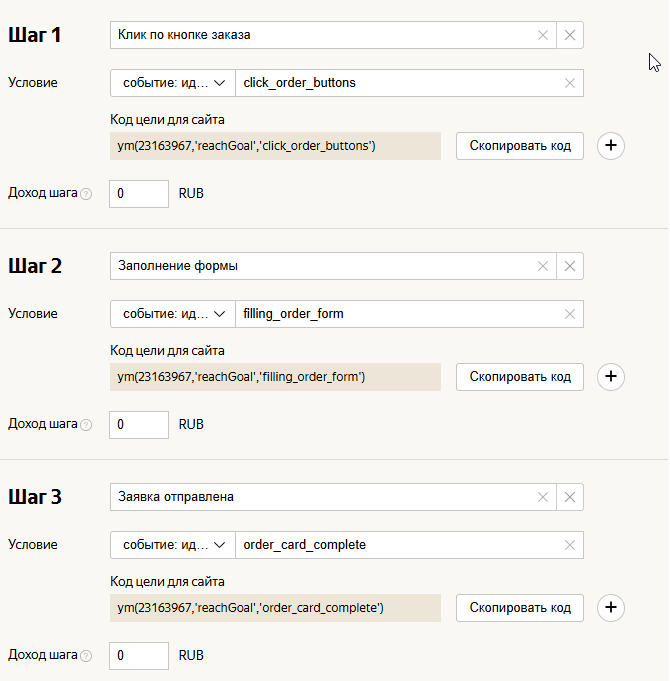
Task: Clear the Step 2 name text
Action: point(543,266)
